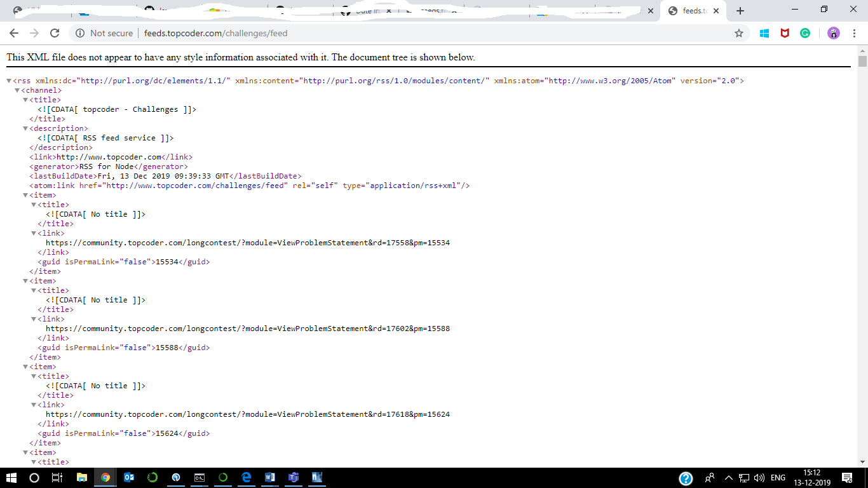Viewport: 868px width, 488px height.
Task: Open Cortana search circle
Action: pos(34,477)
